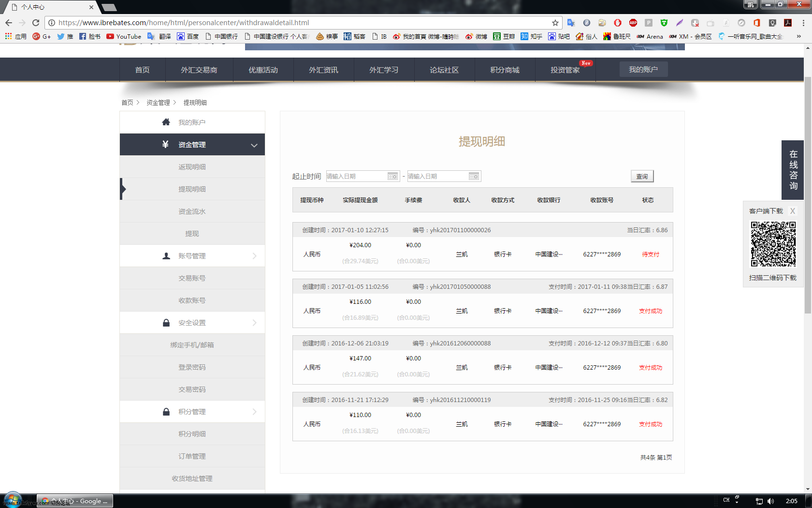The width and height of the screenshot is (812, 508).
Task: Show more bookmarks with the chevron
Action: (x=798, y=36)
